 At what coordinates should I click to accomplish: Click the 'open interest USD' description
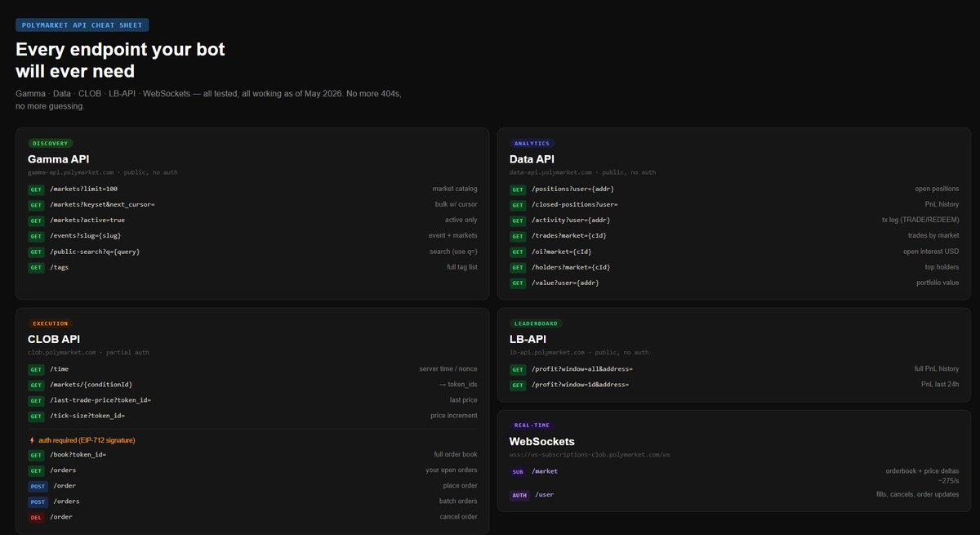click(931, 252)
